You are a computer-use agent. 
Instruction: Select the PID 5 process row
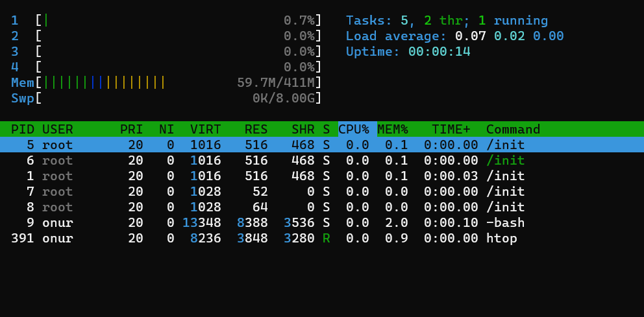322,145
